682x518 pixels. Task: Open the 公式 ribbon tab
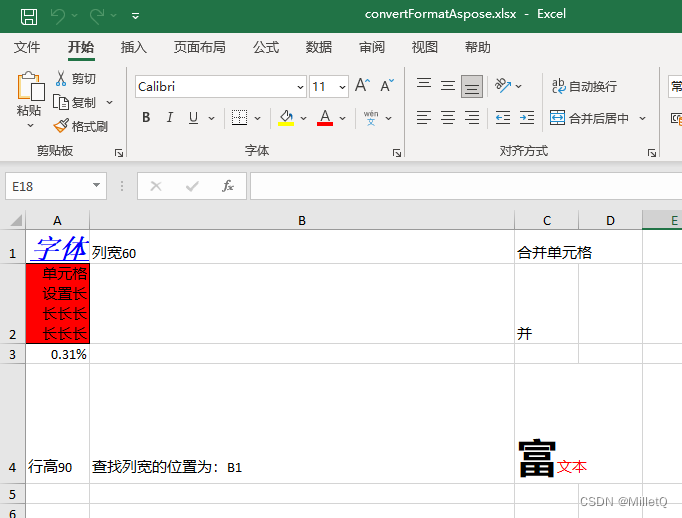pyautogui.click(x=266, y=47)
